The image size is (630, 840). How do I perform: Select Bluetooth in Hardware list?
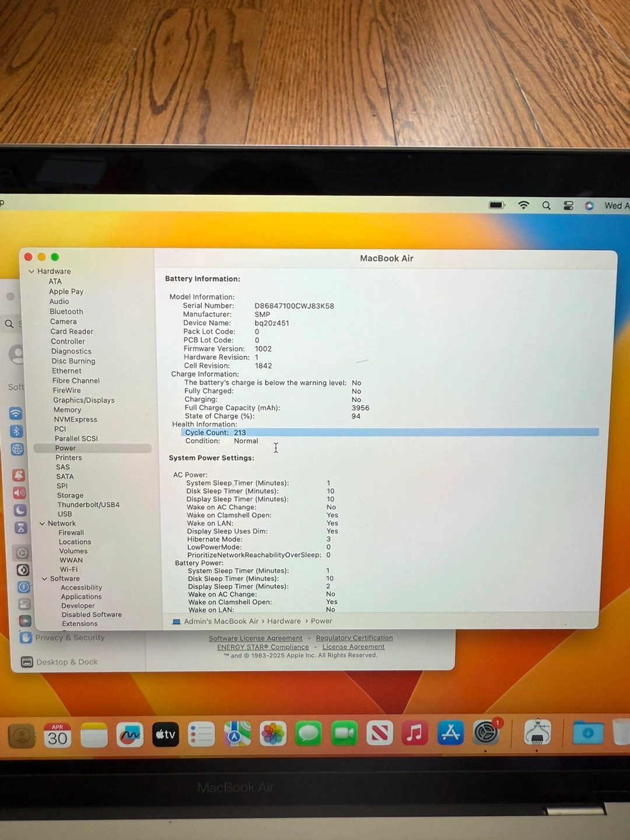coord(66,311)
